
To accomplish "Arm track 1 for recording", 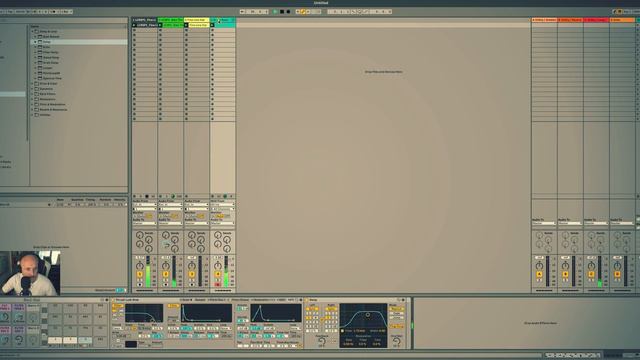I will click(140, 284).
